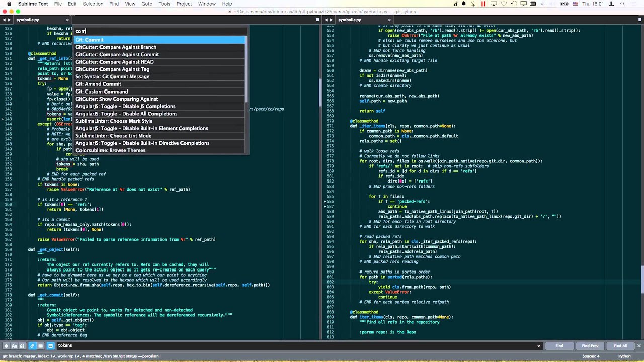The image size is (644, 362).
Task: Toggle highlight matches option
Action: click(x=50, y=346)
